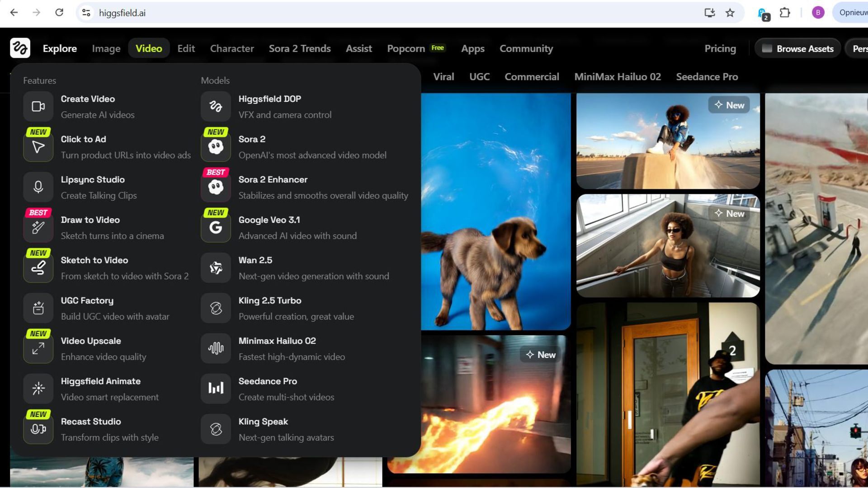Switch to the Commercial category tab

click(x=532, y=77)
